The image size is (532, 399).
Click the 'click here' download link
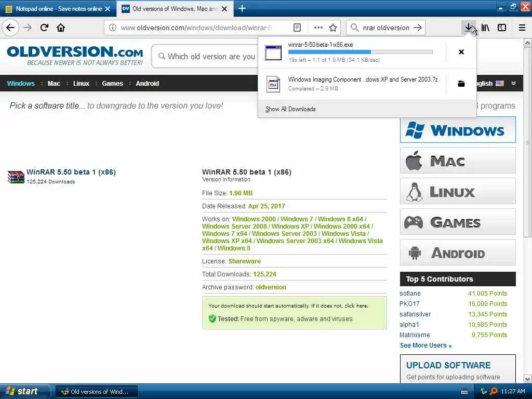pos(356,305)
